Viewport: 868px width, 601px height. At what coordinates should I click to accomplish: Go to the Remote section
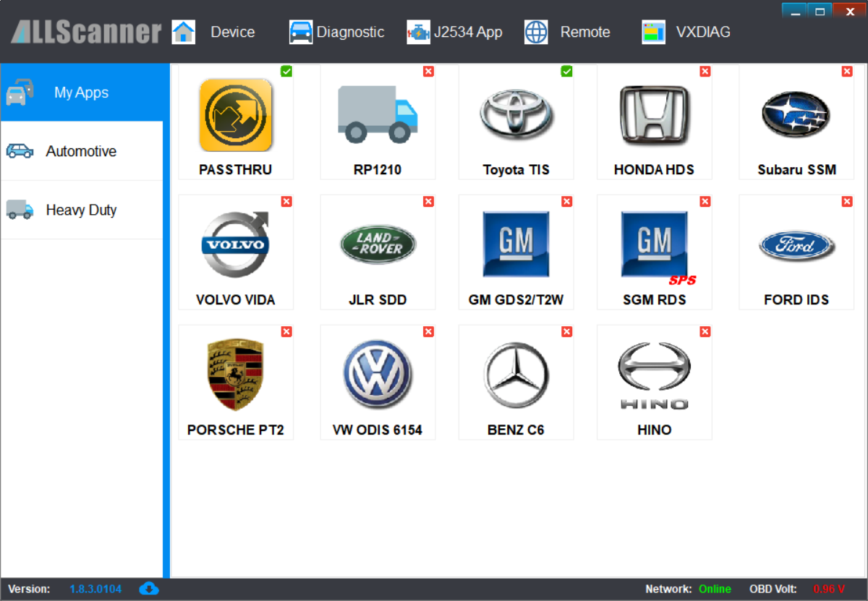[585, 32]
